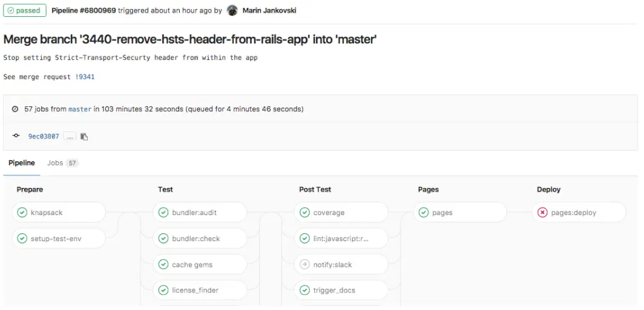Screen dimensions: 644x310
Task: Open merge request !9341
Action: 85,77
